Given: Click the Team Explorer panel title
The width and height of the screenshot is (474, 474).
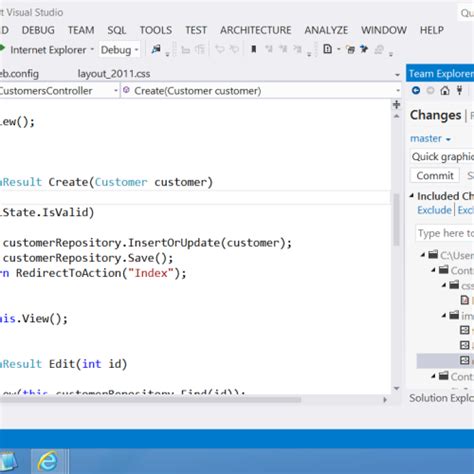Looking at the screenshot, I should point(441,73).
